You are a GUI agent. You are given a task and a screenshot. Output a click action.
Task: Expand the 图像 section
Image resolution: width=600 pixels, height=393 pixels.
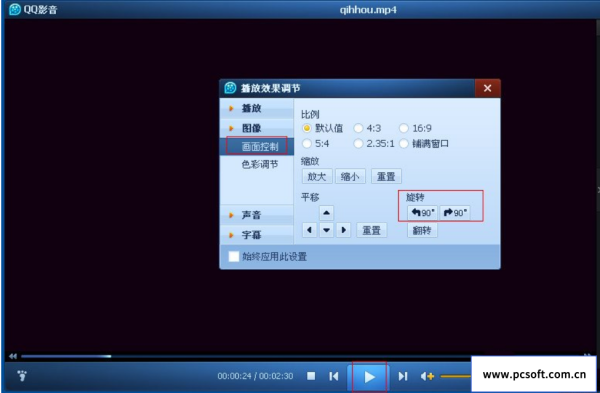(x=257, y=128)
